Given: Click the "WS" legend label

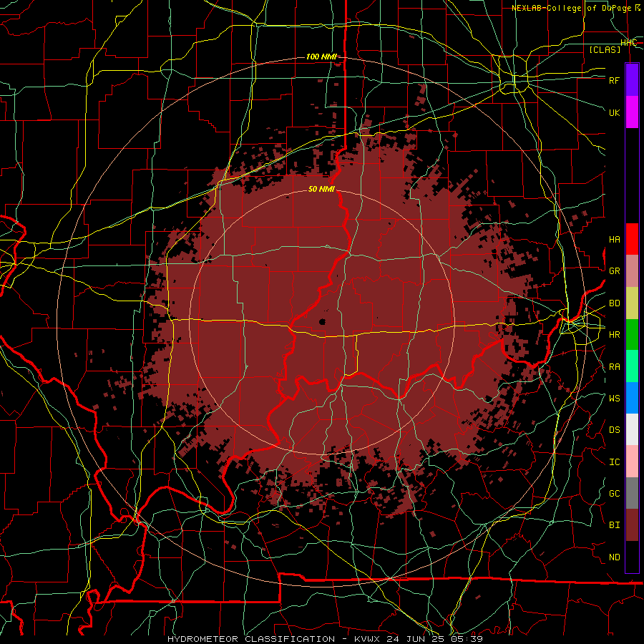Looking at the screenshot, I should coord(615,399).
